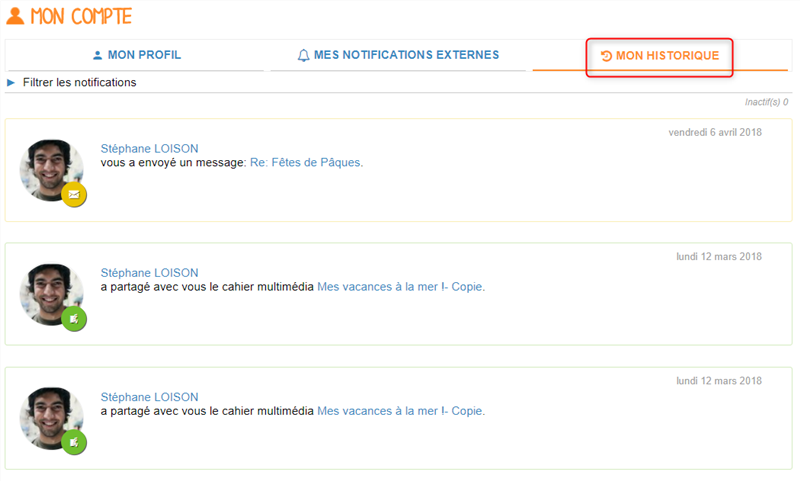Expand the Filtrer les notifications triangle
800x481 pixels.
[x=11, y=82]
